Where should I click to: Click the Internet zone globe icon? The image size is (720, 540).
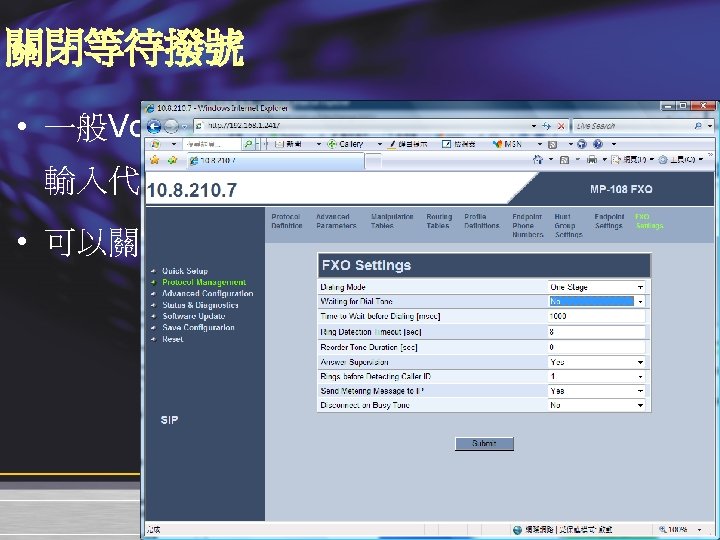click(x=517, y=530)
